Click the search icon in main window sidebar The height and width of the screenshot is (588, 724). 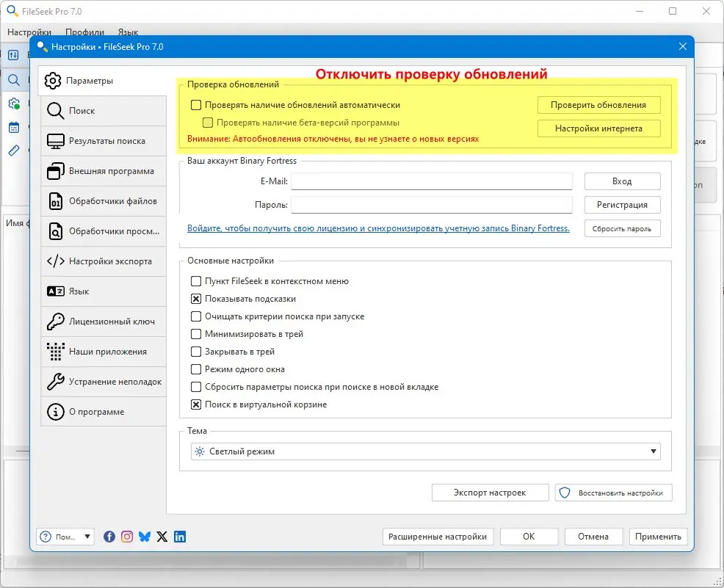14,80
